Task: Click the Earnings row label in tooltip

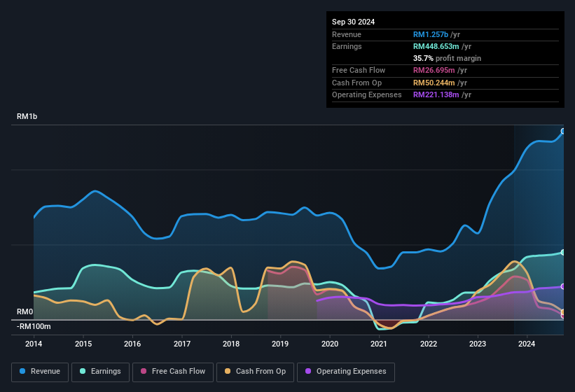Action: [347, 46]
